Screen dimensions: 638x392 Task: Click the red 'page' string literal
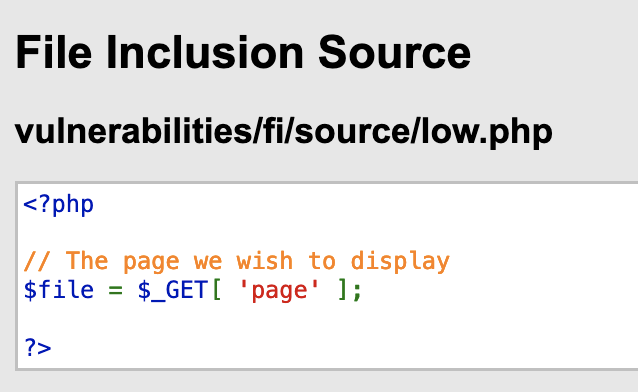[279, 291]
